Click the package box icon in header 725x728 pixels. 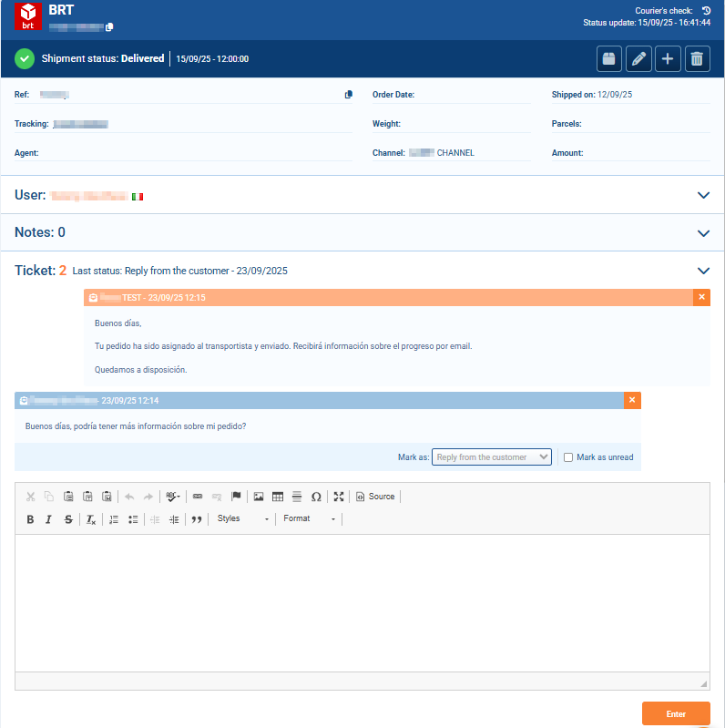pos(609,59)
